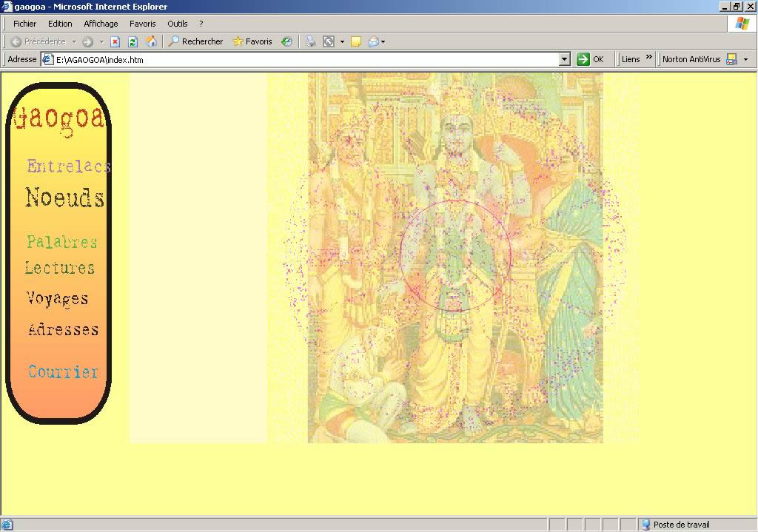Expand the dropdown beside the size icon
The height and width of the screenshot is (532, 758).
coord(342,41)
